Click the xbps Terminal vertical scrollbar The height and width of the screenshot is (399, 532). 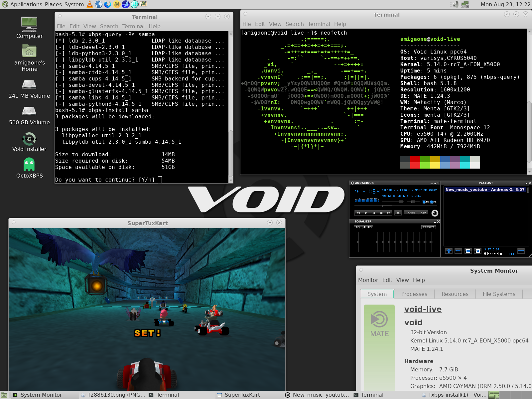231,107
